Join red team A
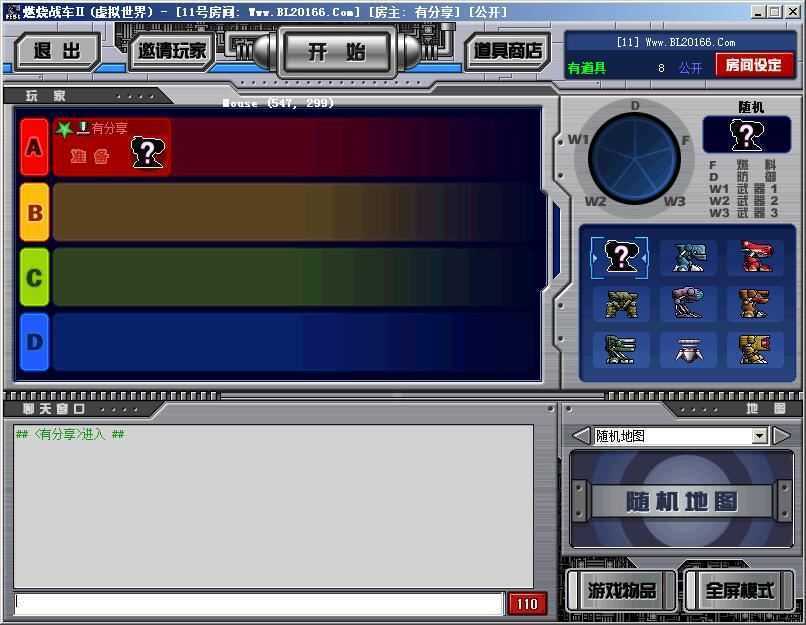The height and width of the screenshot is (625, 806). 35,148
